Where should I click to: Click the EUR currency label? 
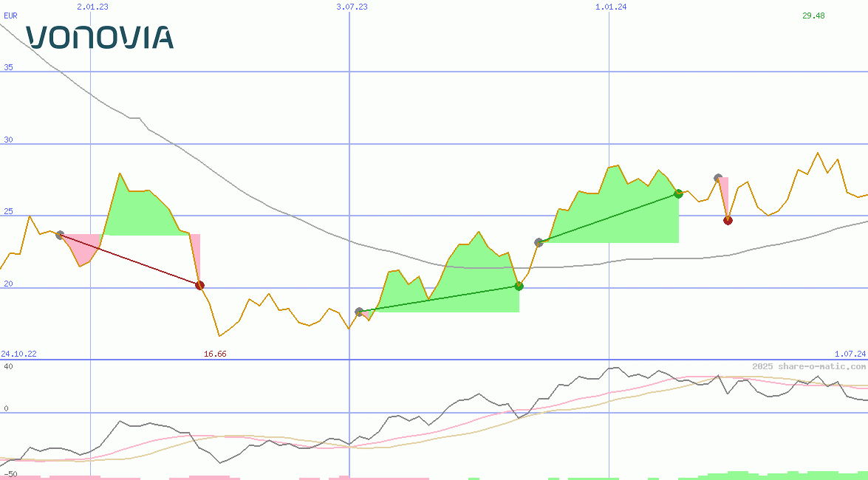coord(10,16)
